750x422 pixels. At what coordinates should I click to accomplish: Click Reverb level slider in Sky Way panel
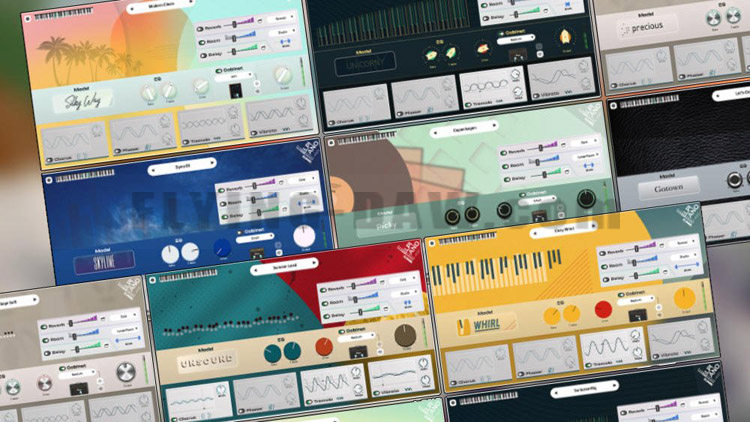(238, 23)
